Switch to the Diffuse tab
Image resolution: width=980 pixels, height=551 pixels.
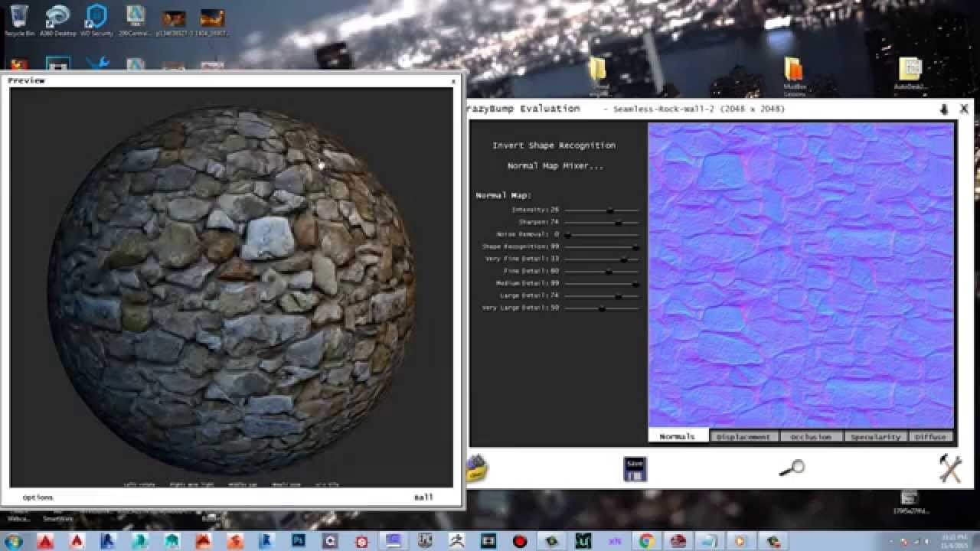pyautogui.click(x=930, y=437)
